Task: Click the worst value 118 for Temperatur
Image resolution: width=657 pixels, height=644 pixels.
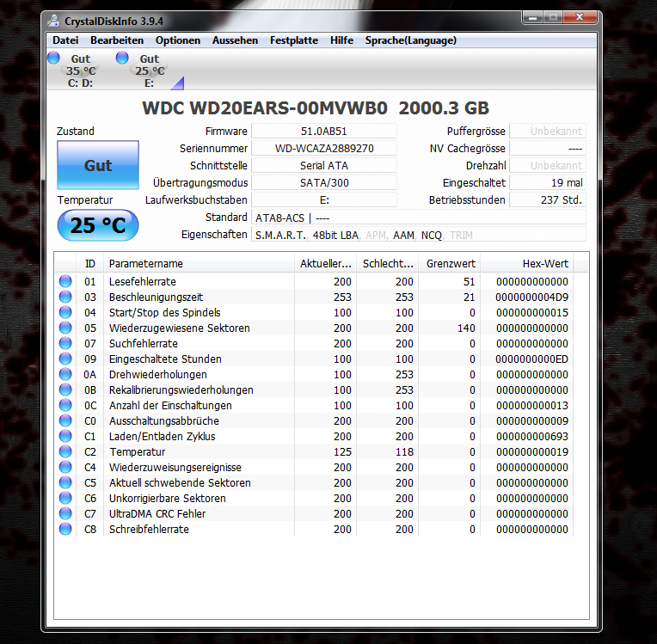Action: pyautogui.click(x=404, y=452)
